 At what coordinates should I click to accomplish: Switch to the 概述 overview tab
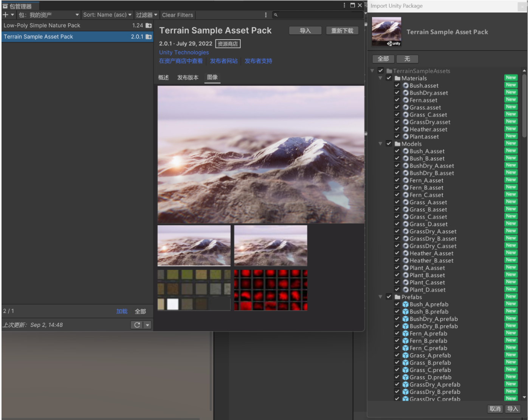tap(163, 77)
